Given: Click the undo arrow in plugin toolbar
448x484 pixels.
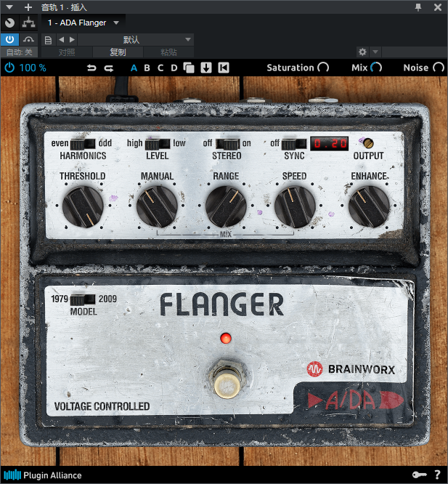Looking at the screenshot, I should (x=91, y=68).
